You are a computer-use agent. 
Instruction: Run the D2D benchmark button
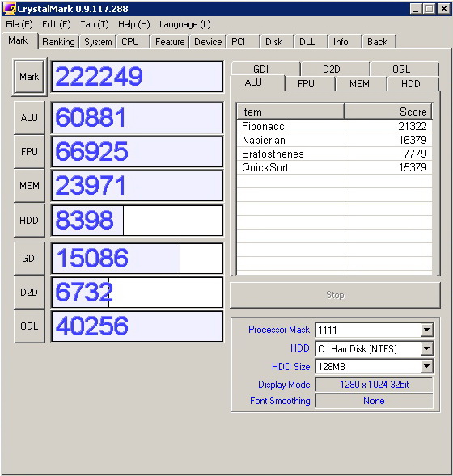click(x=29, y=293)
